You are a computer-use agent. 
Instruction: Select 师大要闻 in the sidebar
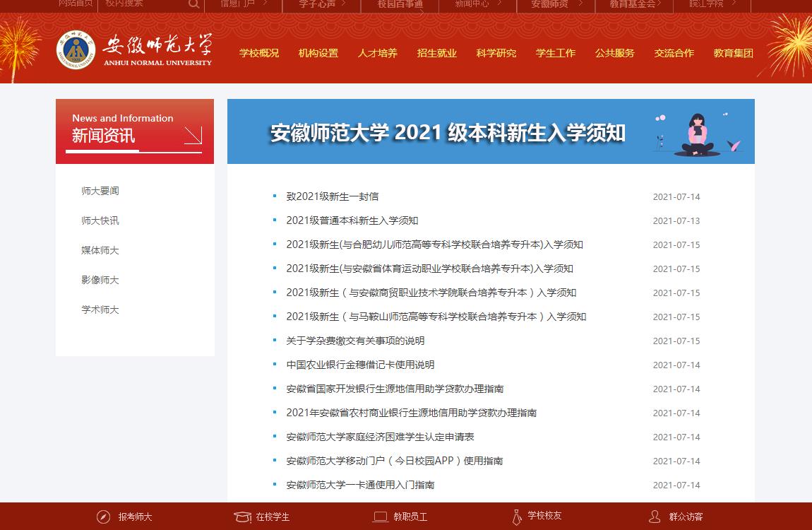coord(100,191)
